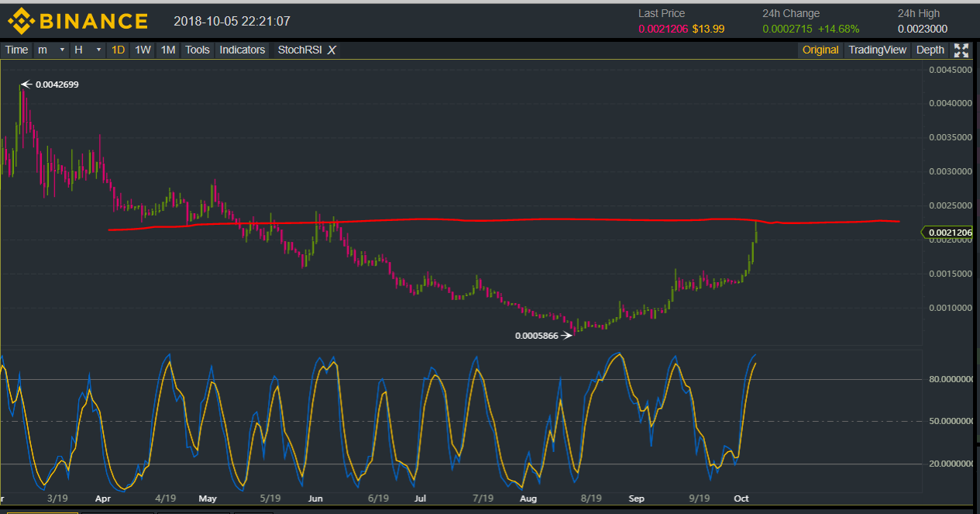Click the StochRSI indicator label
Image resolution: width=980 pixels, height=514 pixels.
click(x=300, y=50)
